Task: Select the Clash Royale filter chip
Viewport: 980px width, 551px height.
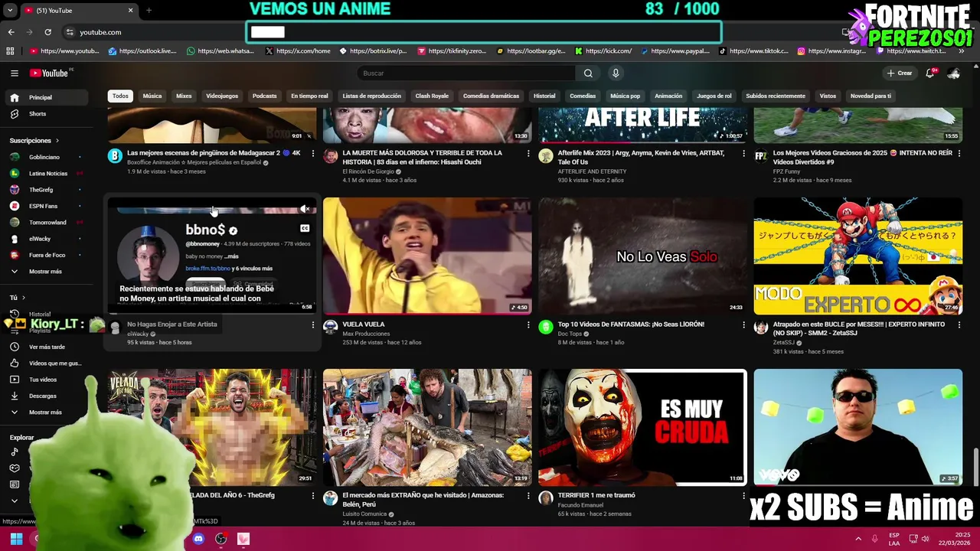Action: pyautogui.click(x=432, y=96)
